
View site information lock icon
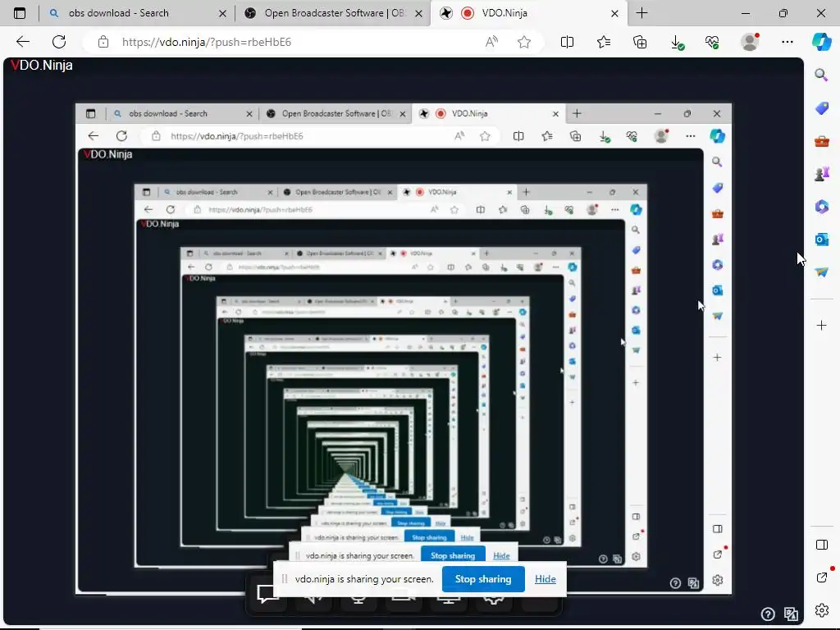(x=103, y=42)
